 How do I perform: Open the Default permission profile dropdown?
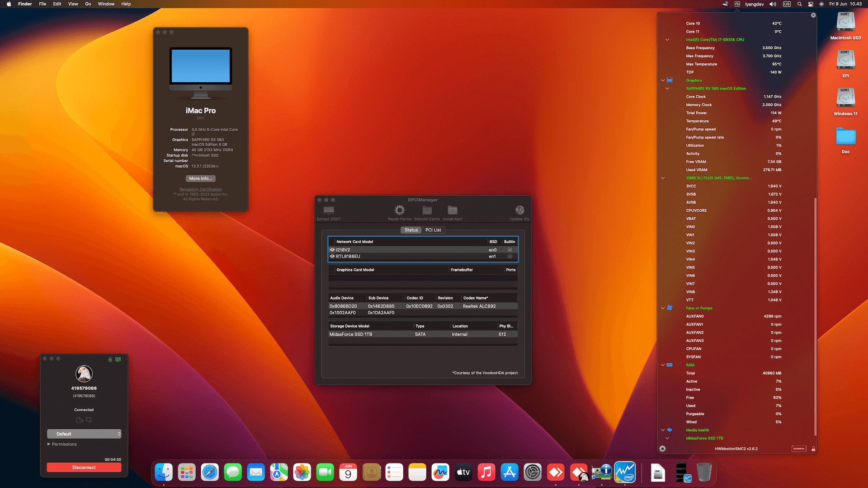(x=84, y=433)
